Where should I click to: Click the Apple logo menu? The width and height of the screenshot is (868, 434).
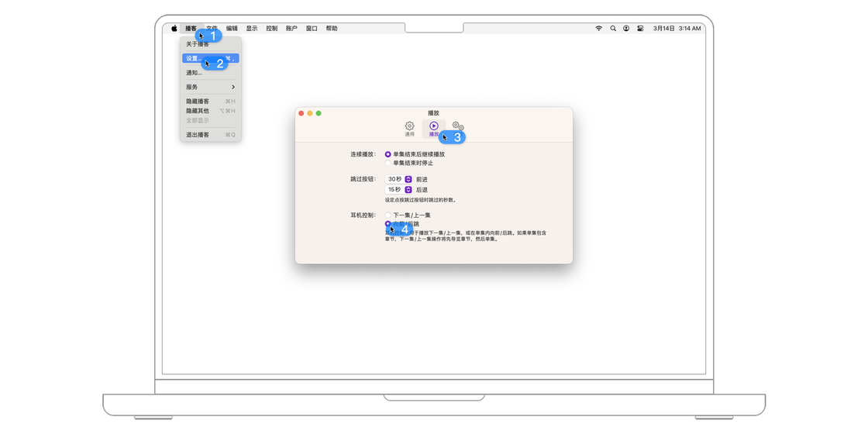[174, 29]
